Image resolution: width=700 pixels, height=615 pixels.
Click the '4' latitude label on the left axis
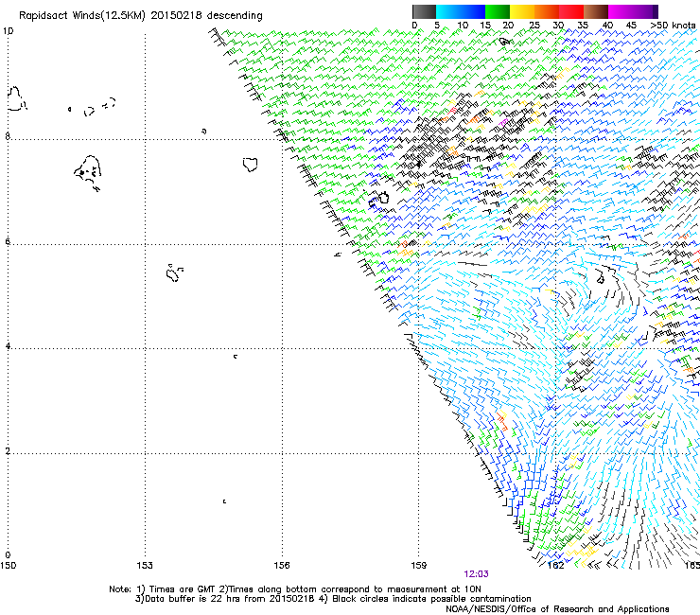click(x=8, y=346)
